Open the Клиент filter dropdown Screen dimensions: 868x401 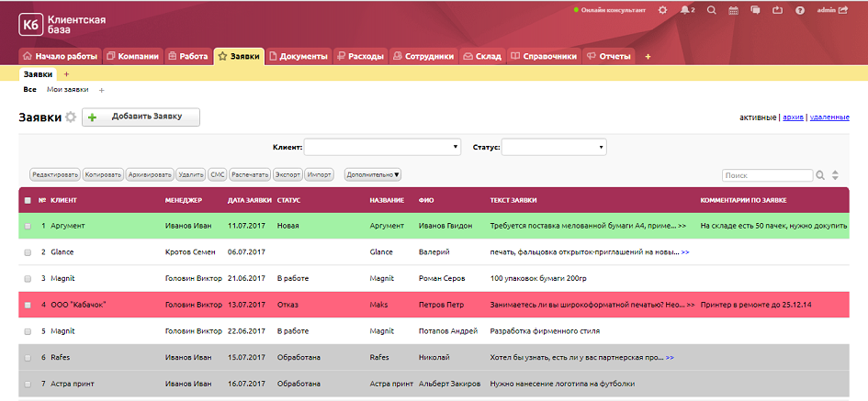tap(382, 147)
